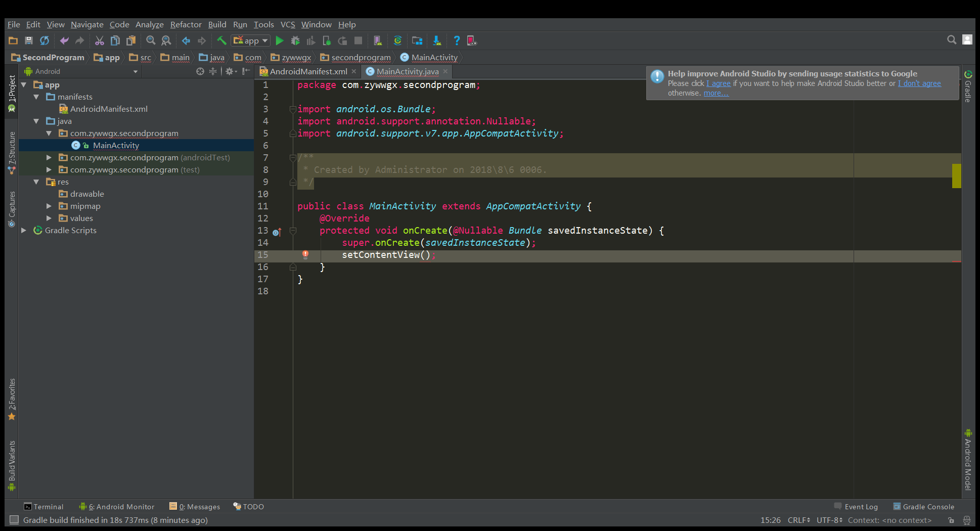980x531 pixels.
Task: Expand the Gradle Scripts tree node
Action: 24,231
